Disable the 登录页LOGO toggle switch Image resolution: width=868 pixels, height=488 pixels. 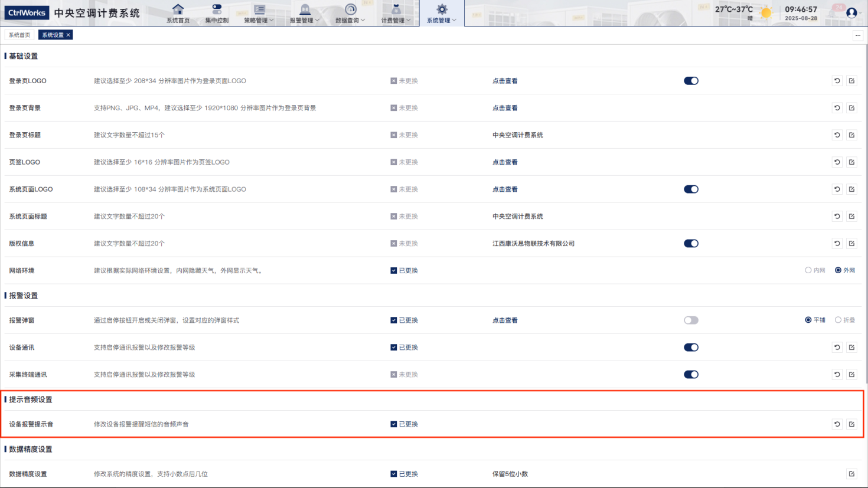click(691, 81)
